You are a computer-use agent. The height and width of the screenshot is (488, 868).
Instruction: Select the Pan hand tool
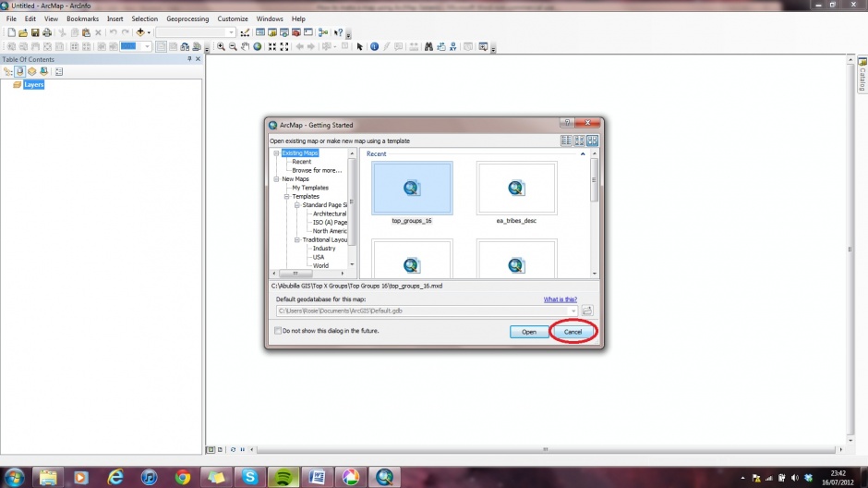[x=246, y=47]
